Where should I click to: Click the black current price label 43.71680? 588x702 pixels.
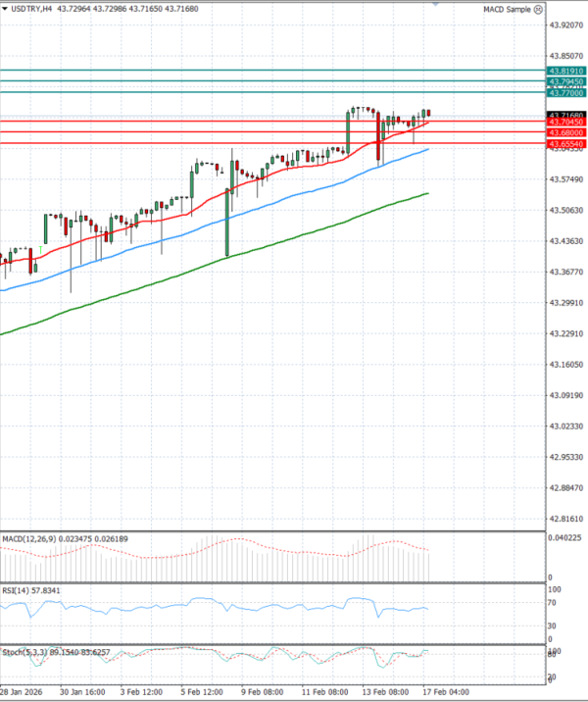(566, 116)
